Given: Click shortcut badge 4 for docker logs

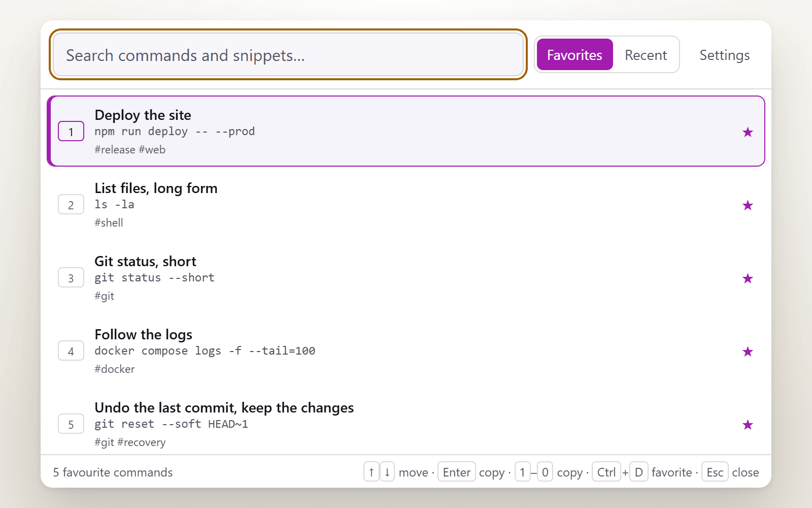Looking at the screenshot, I should 71,351.
